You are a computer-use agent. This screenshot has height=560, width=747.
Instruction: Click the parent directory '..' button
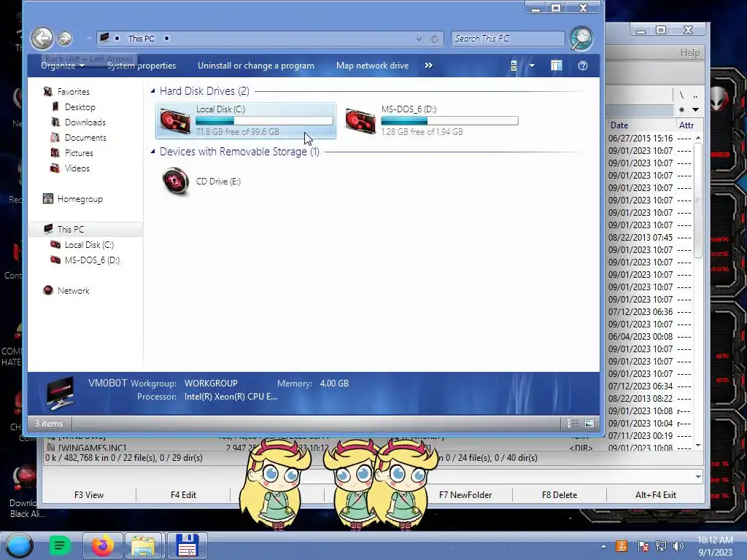click(695, 95)
